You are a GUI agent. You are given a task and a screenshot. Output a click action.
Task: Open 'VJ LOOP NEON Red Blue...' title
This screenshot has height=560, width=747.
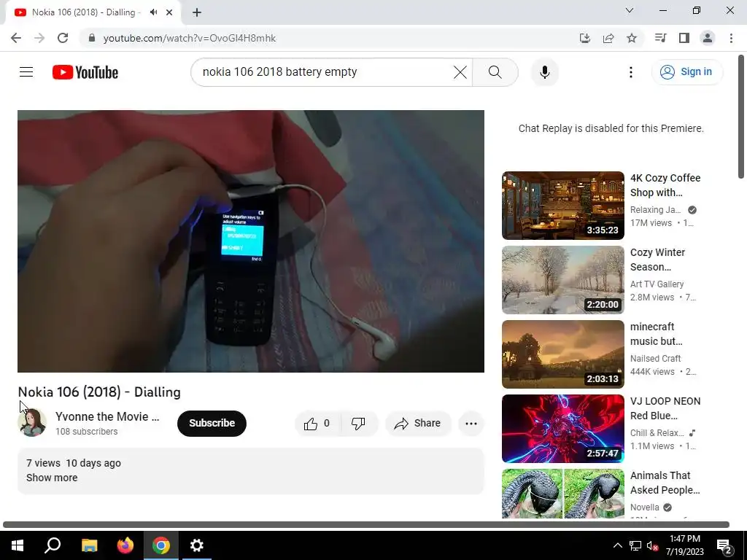click(665, 408)
